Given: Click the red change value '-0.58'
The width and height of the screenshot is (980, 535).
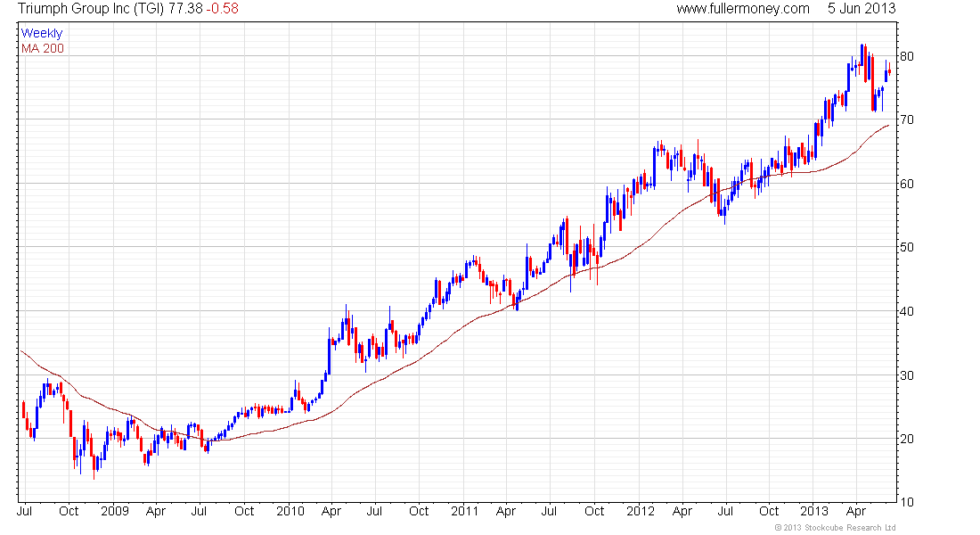Looking at the screenshot, I should (x=223, y=9).
